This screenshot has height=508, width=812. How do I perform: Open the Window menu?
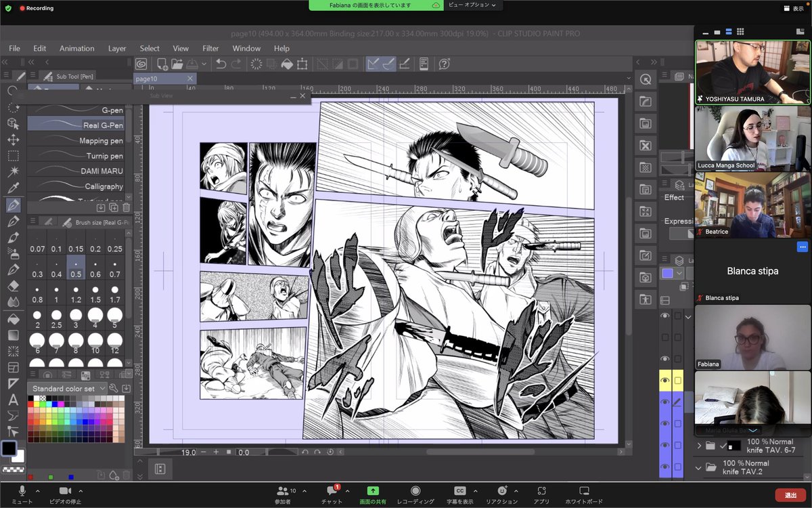point(246,48)
